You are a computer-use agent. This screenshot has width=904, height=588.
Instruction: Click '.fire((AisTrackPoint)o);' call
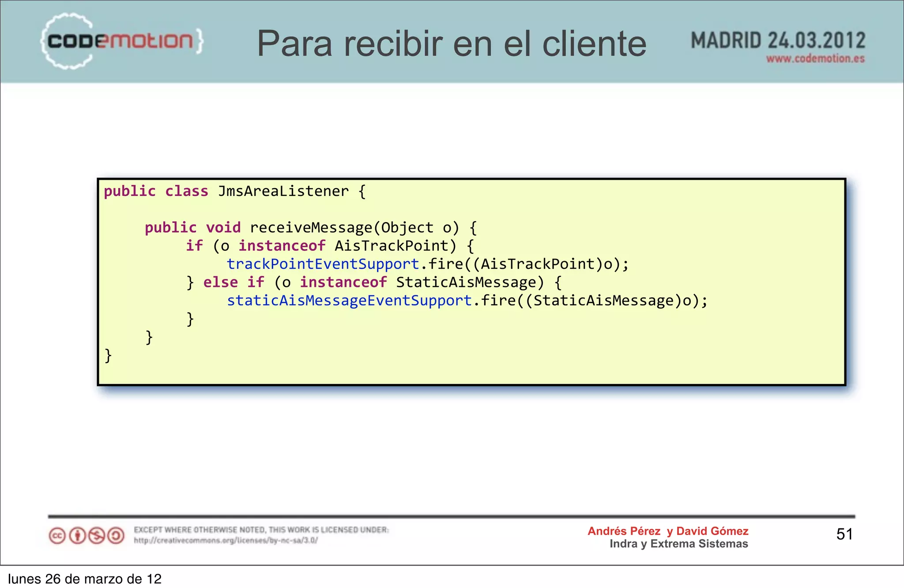coord(524,264)
